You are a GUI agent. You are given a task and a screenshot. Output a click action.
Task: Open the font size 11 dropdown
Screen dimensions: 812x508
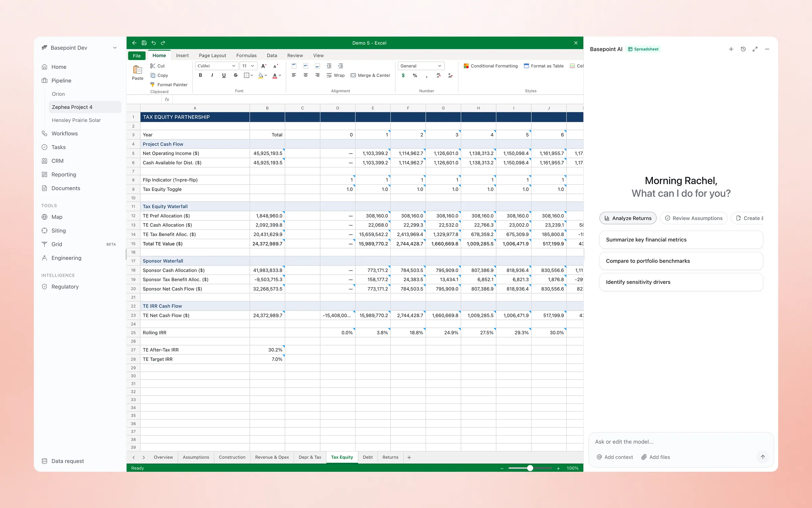pyautogui.click(x=248, y=66)
